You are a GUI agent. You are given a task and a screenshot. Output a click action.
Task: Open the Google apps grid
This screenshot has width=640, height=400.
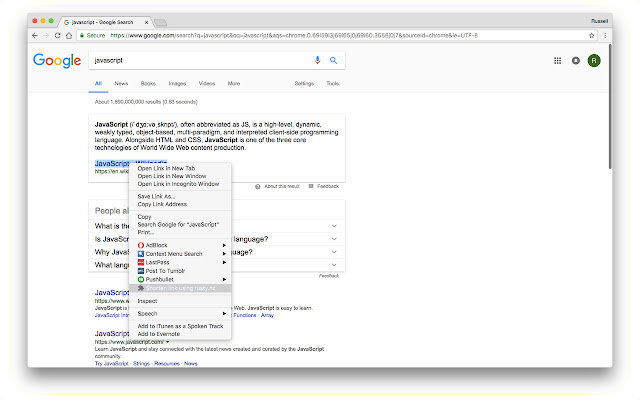click(558, 61)
